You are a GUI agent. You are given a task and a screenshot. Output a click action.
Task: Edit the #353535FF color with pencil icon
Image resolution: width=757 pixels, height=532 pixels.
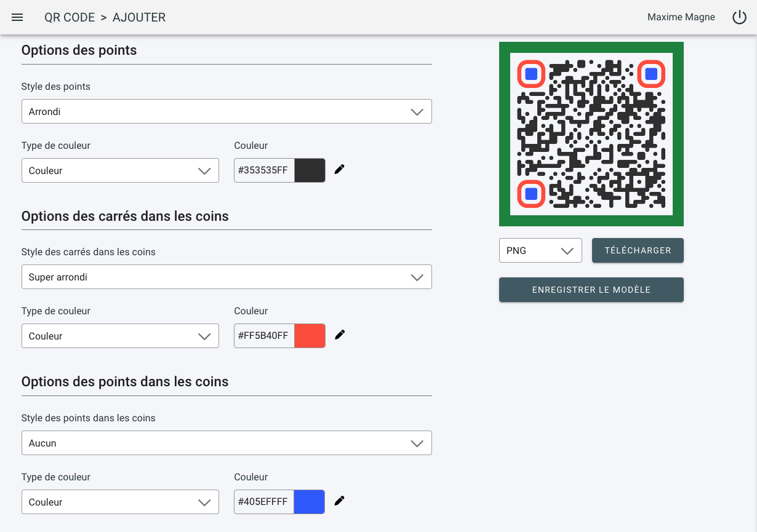point(340,169)
